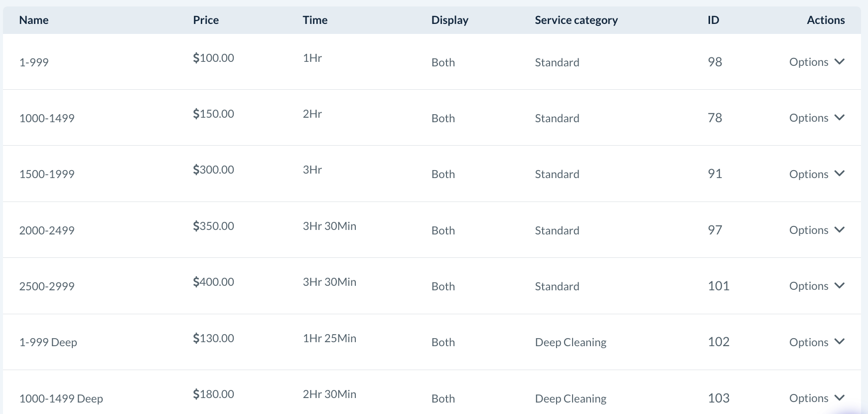
Task: Expand Options menu for 1000-1499 row
Action: (817, 118)
